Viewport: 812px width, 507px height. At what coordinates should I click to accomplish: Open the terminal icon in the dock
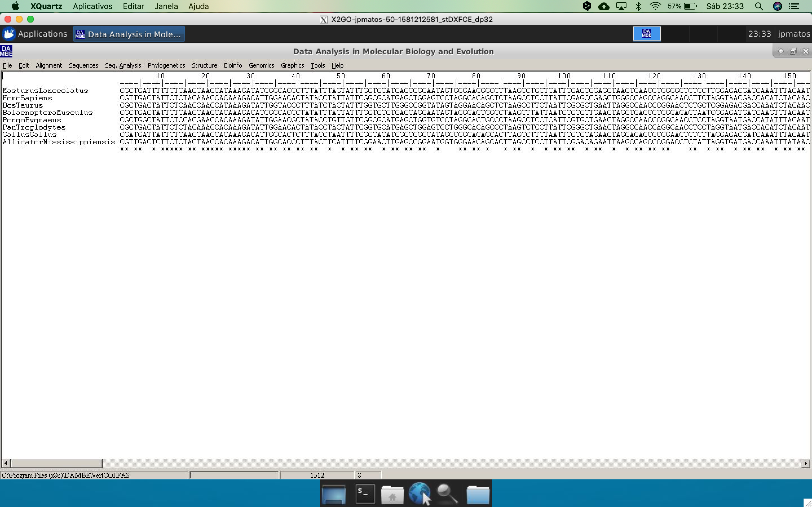click(x=365, y=493)
